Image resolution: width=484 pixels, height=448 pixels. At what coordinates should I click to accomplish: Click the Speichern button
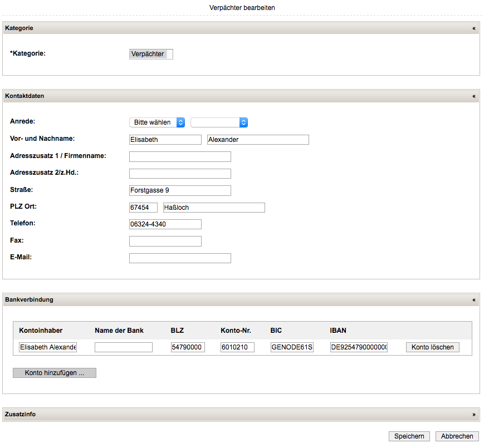409,436
